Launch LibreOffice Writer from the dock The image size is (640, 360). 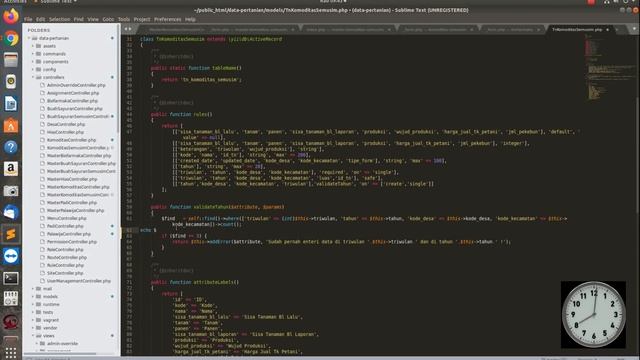(11, 104)
